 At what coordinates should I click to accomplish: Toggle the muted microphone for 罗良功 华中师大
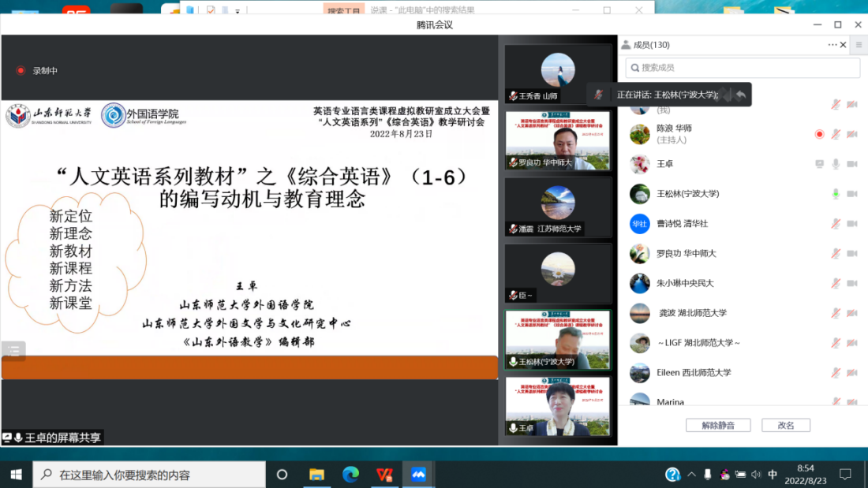click(x=836, y=253)
